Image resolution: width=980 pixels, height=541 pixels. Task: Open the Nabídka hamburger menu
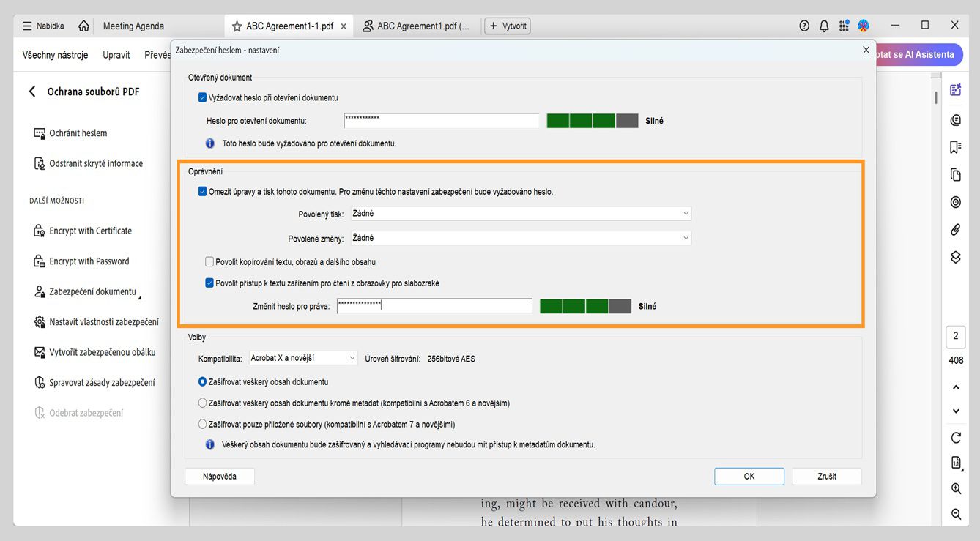43,26
